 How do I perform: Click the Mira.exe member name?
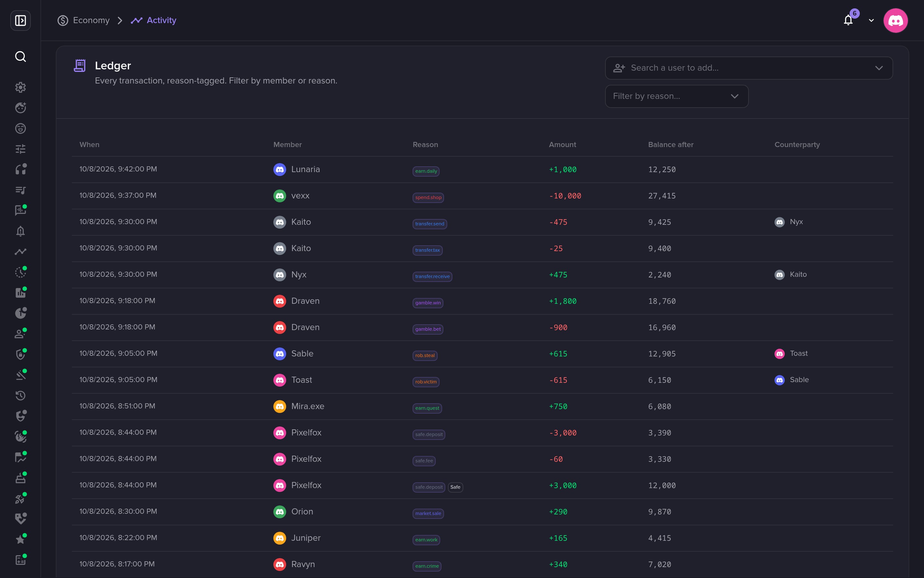coord(308,406)
